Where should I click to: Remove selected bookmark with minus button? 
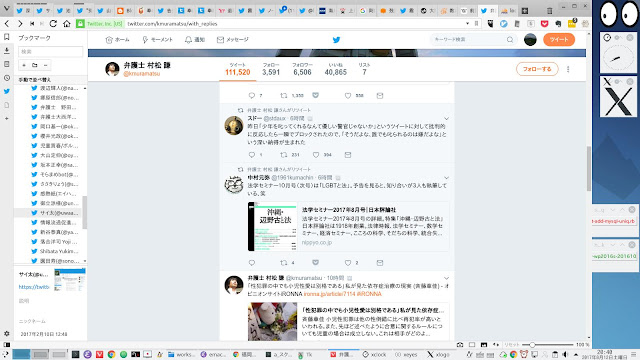[x=45, y=65]
